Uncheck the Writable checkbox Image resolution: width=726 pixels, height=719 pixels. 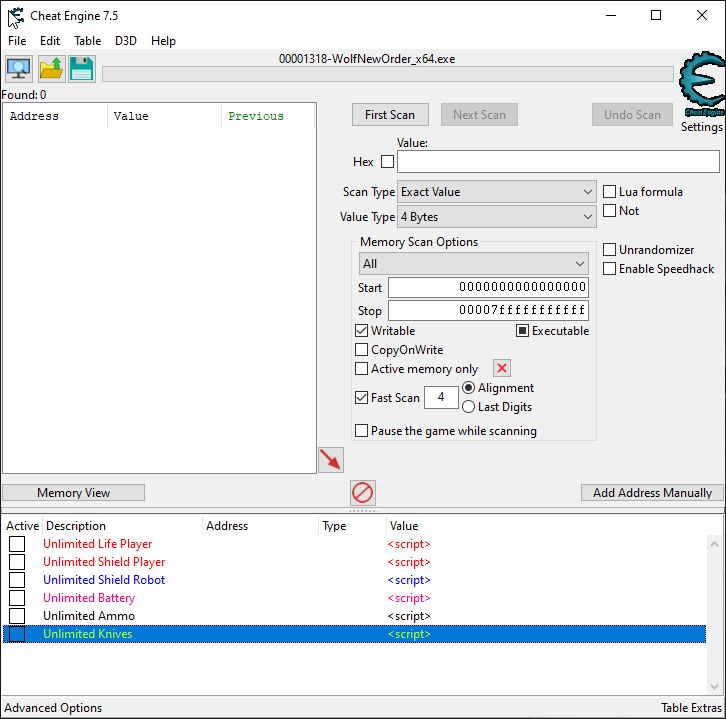coord(361,331)
